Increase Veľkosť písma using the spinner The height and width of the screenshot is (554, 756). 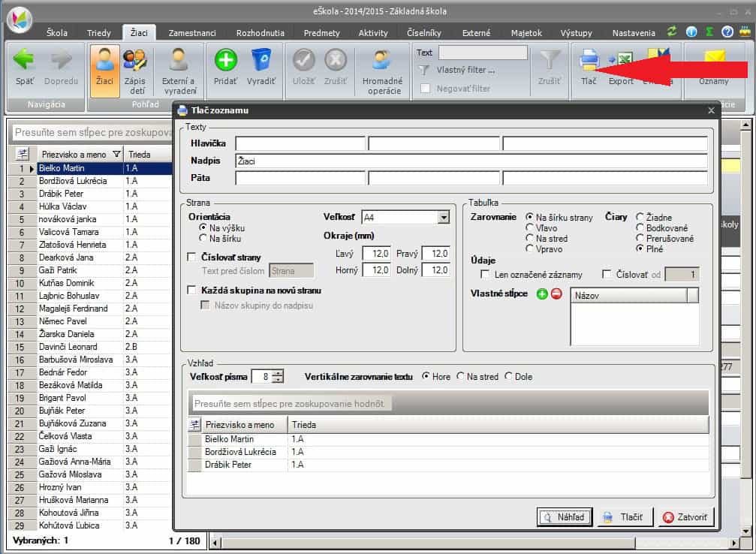tap(279, 373)
